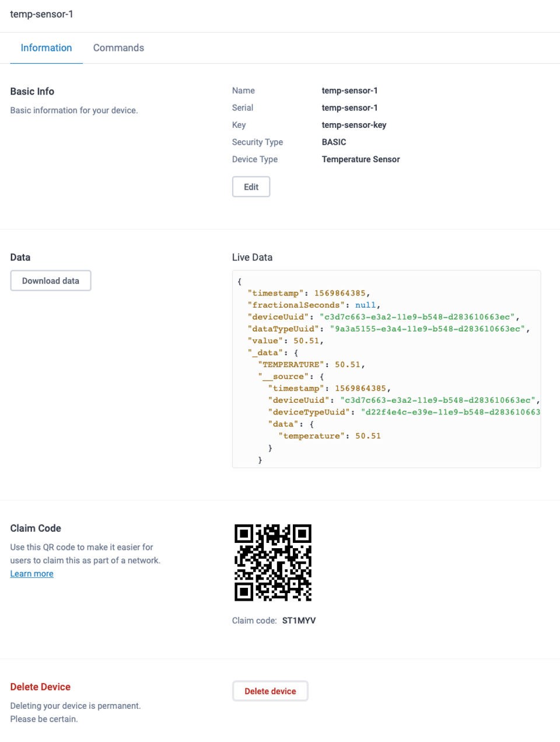
Task: Click the "_data": { line
Action: [x=273, y=353]
